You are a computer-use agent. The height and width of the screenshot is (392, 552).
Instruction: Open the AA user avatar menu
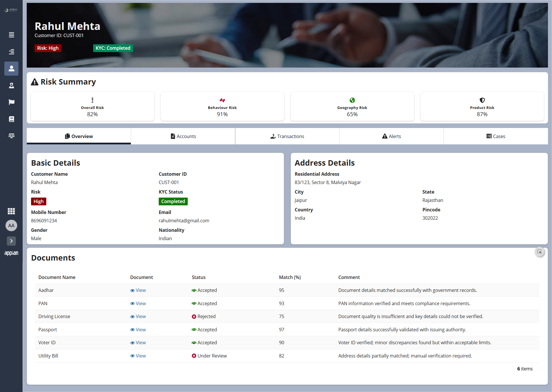tap(11, 225)
